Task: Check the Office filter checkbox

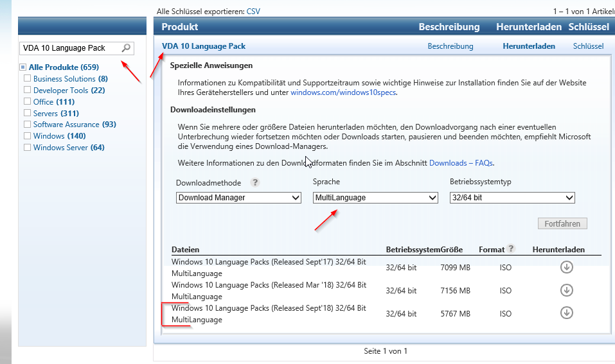Action: (x=27, y=101)
